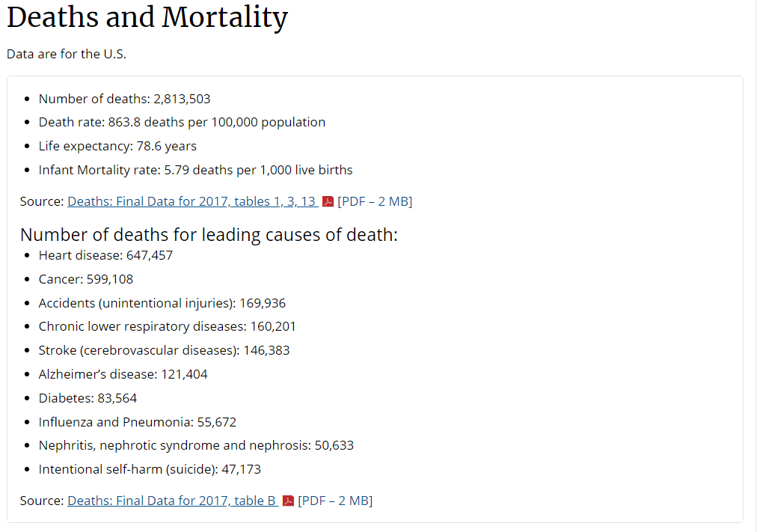
Task: Click the 'Data are for the U.S.' text
Action: click(67, 54)
